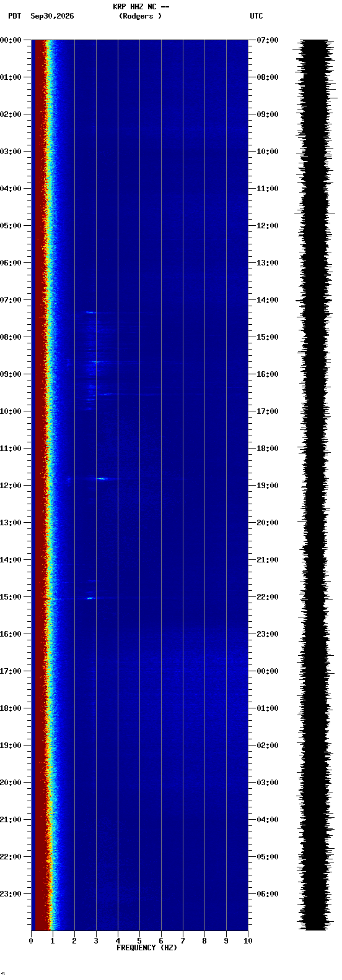Click the 06:00 PDT time label

[x=11, y=263]
